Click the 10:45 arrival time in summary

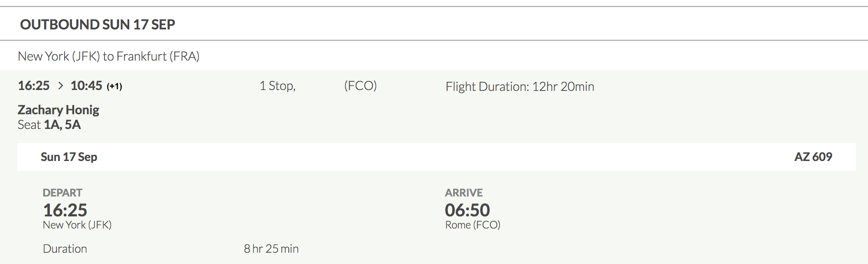pyautogui.click(x=86, y=86)
